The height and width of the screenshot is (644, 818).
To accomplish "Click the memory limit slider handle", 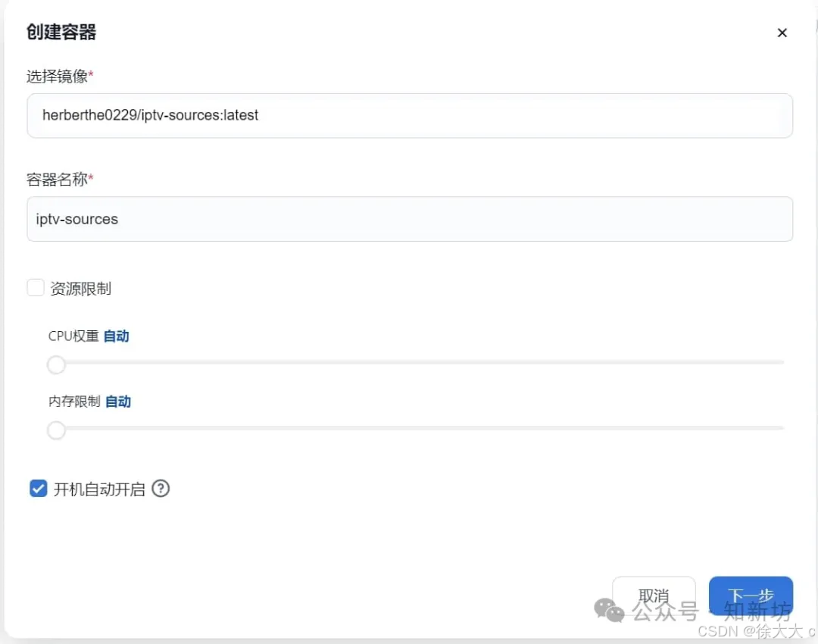I will 56,430.
